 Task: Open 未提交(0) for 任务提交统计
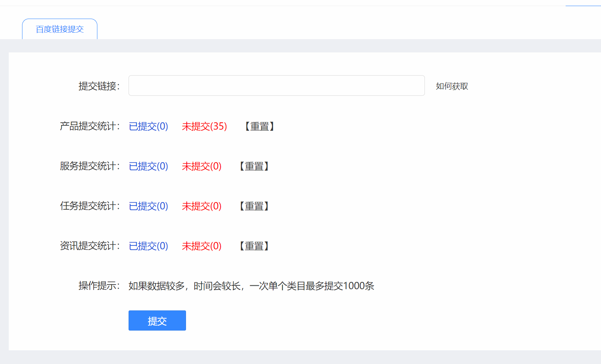(202, 206)
